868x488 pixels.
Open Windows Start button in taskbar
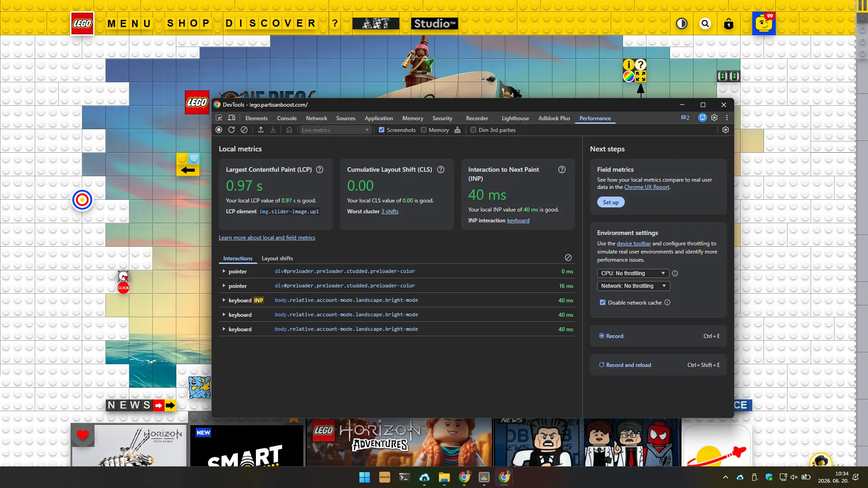364,477
